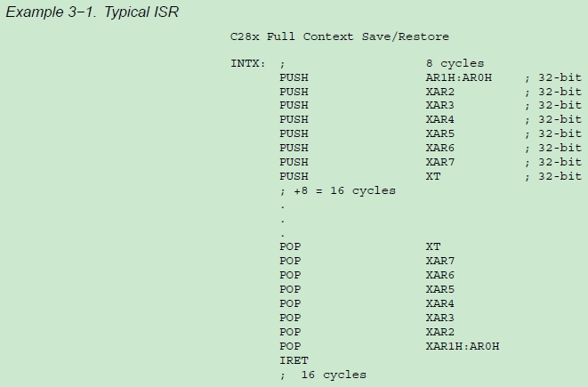Click the XAR5 operand in the POP block
588x387 pixels.
coord(440,289)
